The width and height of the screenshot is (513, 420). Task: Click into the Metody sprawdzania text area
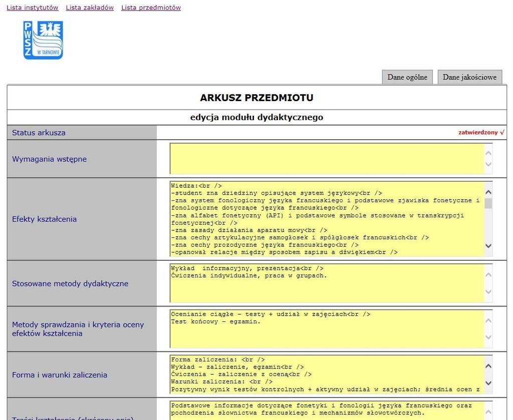point(327,328)
